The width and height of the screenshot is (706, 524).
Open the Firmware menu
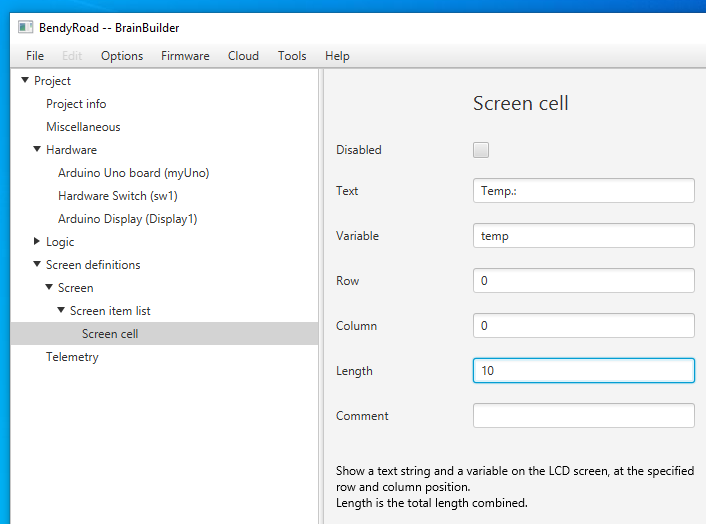point(185,56)
